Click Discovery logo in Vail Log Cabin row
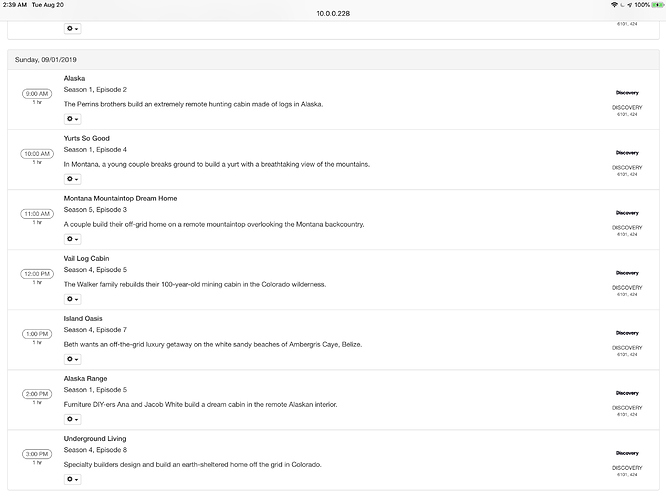This screenshot has width=666, height=500. 627,273
